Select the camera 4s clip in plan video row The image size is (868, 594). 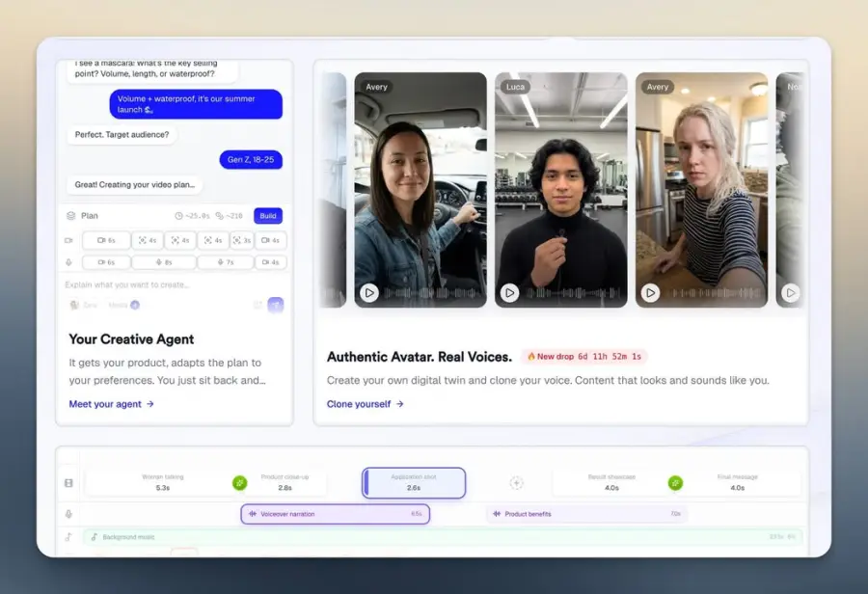coord(271,240)
